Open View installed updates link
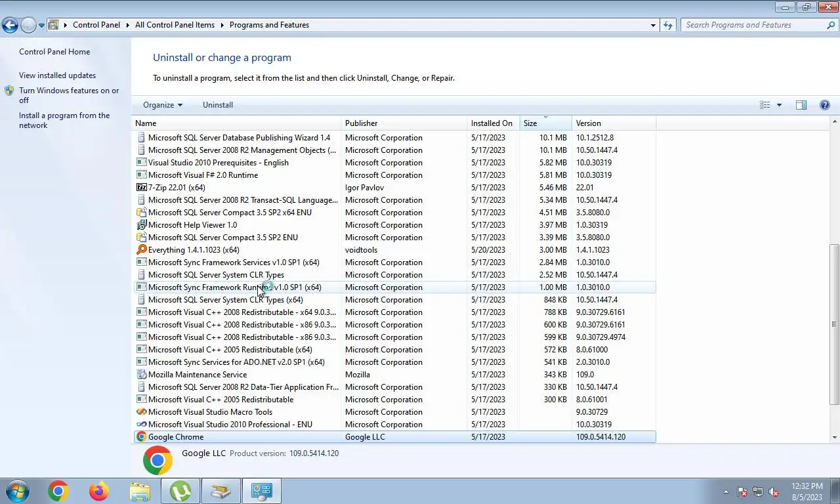This screenshot has height=504, width=840. (x=57, y=75)
